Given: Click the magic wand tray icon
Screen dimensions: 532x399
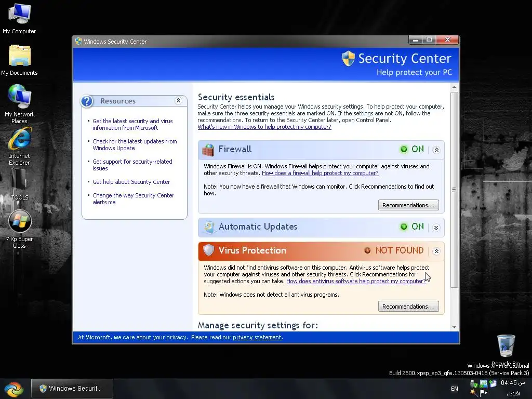Looking at the screenshot, I should pyautogui.click(x=474, y=393).
